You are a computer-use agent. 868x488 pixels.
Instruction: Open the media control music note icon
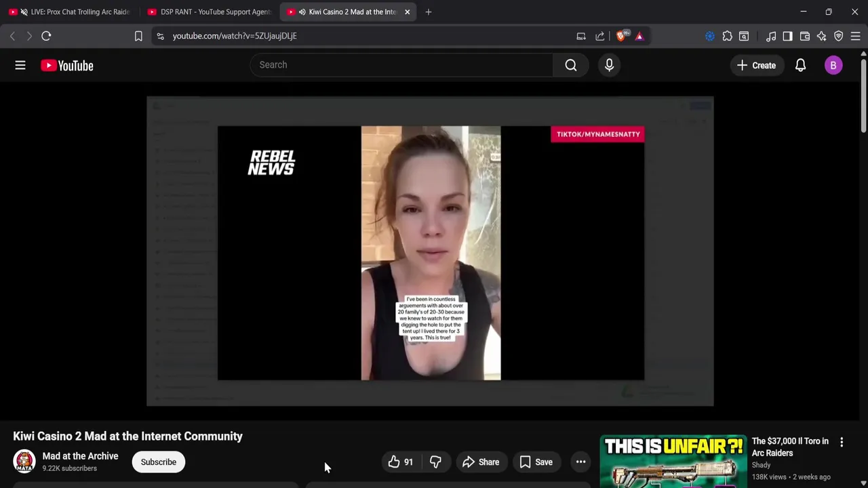tap(771, 36)
